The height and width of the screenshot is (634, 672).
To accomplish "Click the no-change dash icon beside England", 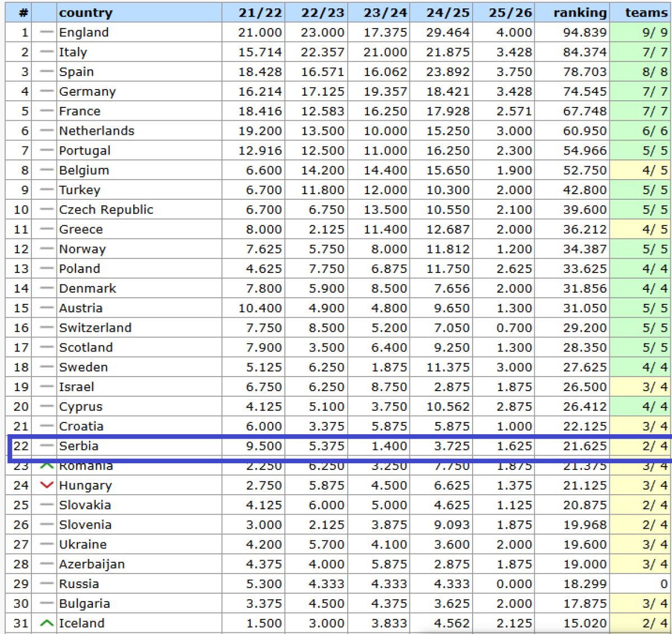I will pos(47,32).
